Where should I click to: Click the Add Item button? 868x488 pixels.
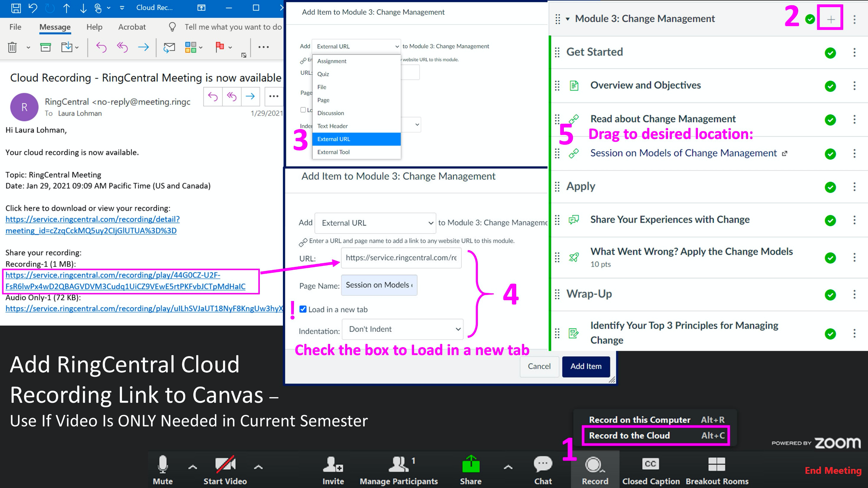tap(586, 366)
